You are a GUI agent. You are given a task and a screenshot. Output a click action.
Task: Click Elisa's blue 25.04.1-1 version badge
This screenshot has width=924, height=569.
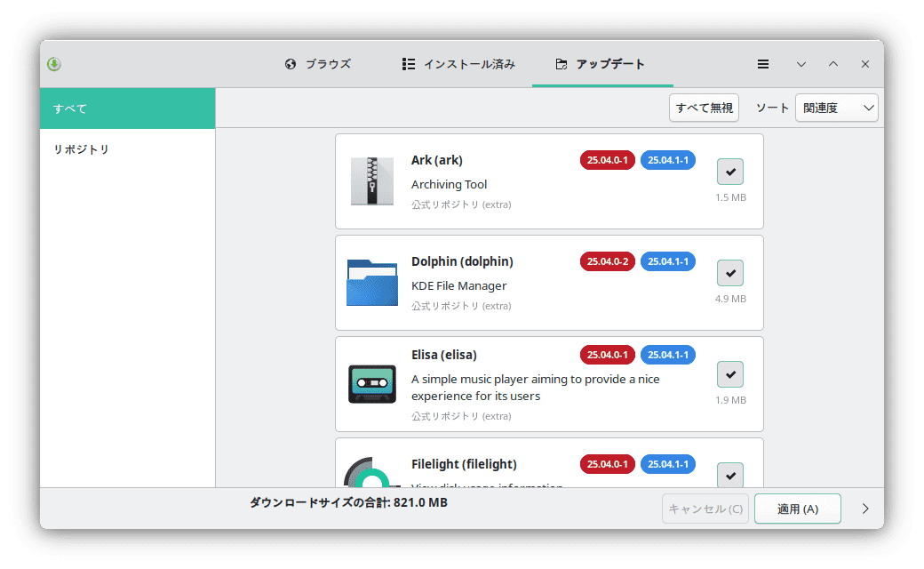pyautogui.click(x=667, y=355)
